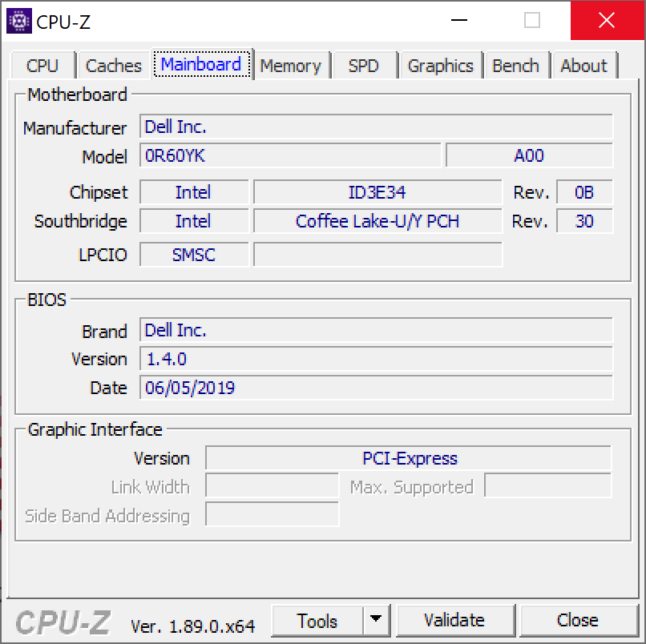Image resolution: width=646 pixels, height=644 pixels.
Task: Open the CPU tab
Action: point(42,66)
